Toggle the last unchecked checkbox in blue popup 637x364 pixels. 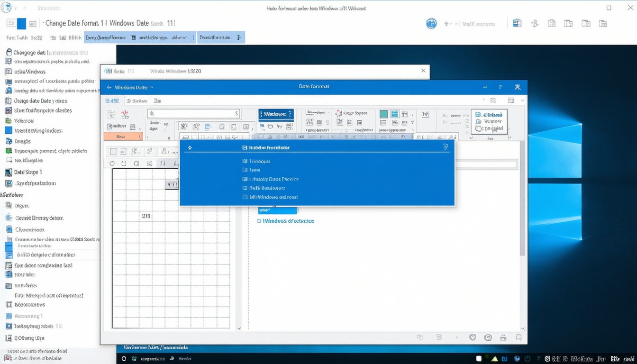(245, 197)
